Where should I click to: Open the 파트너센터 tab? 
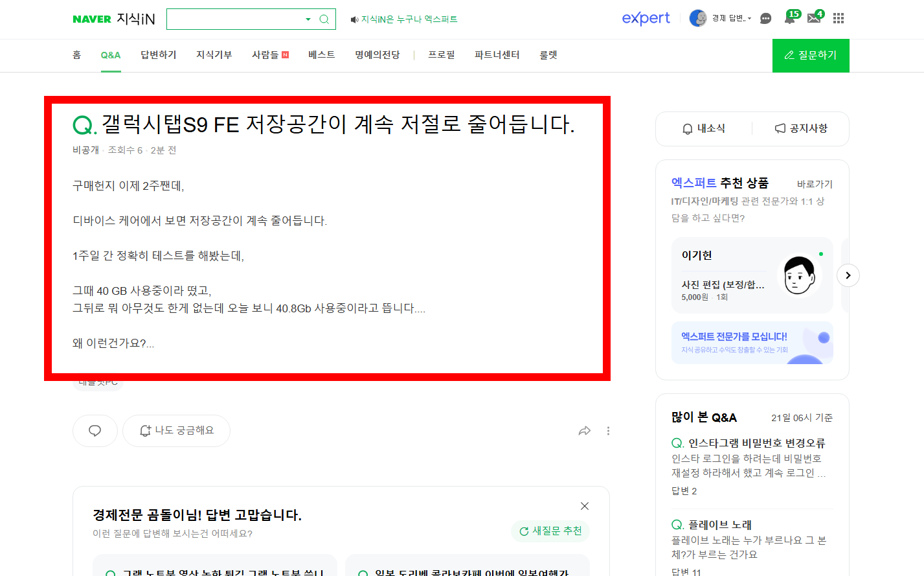[x=497, y=55]
